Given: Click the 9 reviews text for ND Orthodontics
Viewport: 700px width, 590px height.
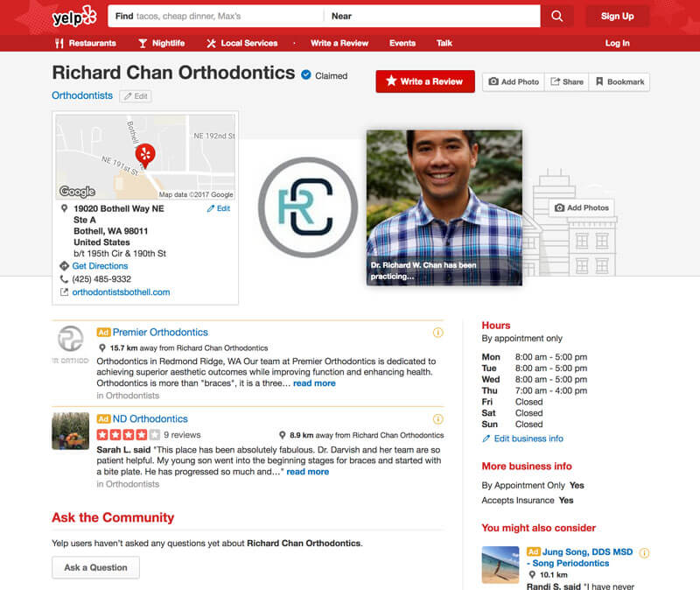Looking at the screenshot, I should tap(182, 435).
